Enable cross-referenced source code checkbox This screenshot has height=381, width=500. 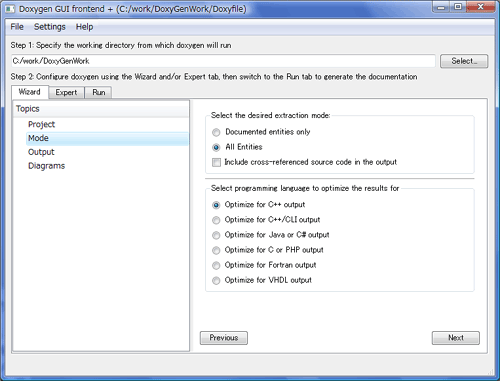(216, 162)
